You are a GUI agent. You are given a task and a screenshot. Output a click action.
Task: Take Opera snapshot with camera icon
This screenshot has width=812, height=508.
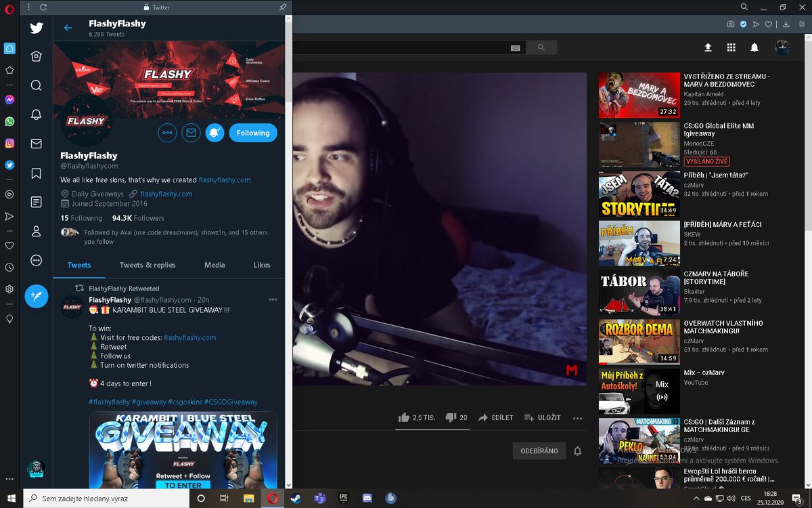731,24
